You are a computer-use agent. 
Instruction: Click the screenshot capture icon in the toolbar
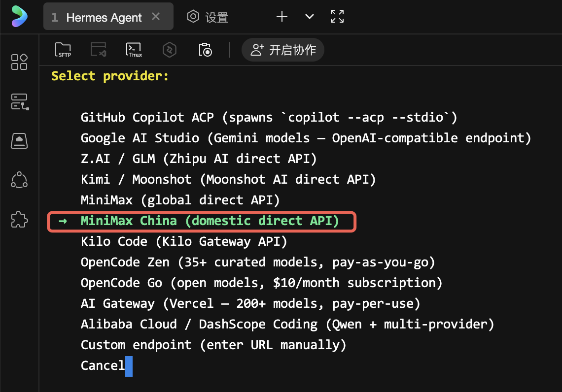(x=205, y=49)
